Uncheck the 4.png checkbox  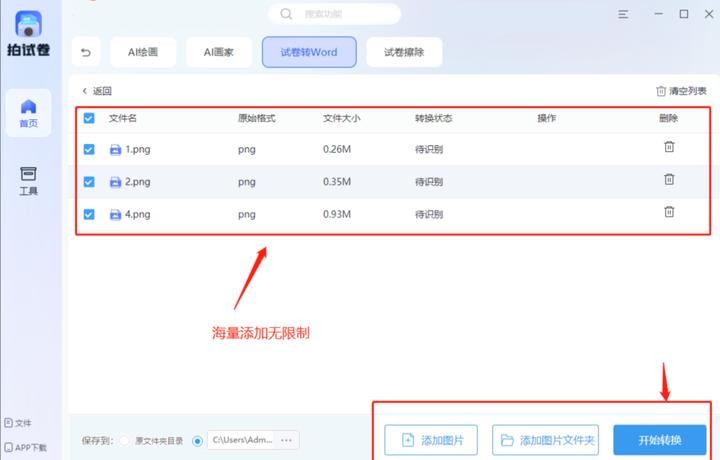[89, 214]
